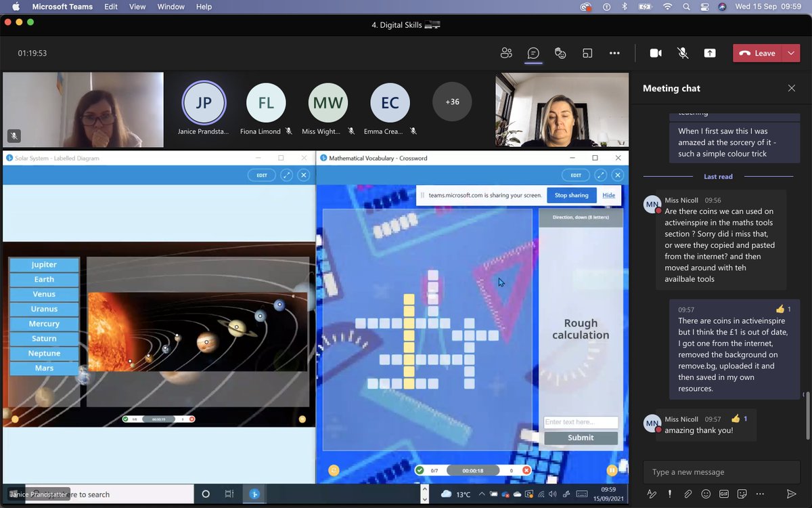Click Task View icon on shared taskbar
The image size is (812, 508).
[229, 494]
